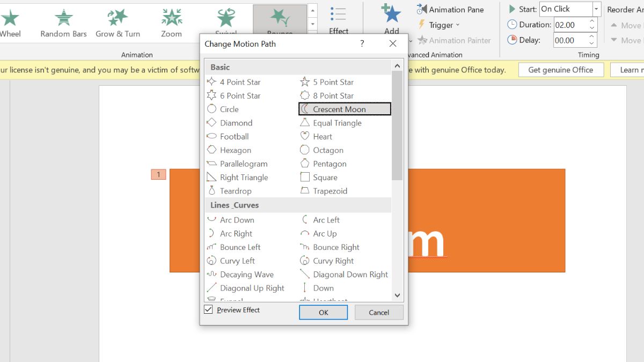644x362 pixels.
Task: Select the Equal Triangle path
Action: pyautogui.click(x=331, y=123)
